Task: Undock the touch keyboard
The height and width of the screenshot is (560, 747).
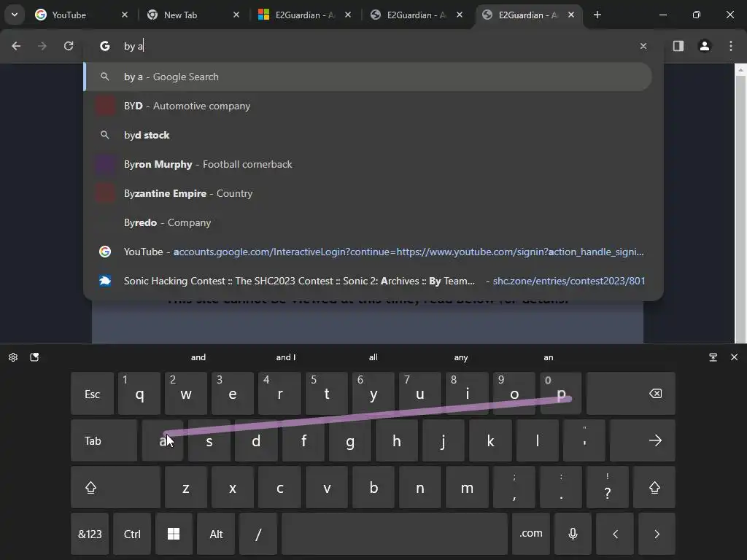Action: [713, 357]
